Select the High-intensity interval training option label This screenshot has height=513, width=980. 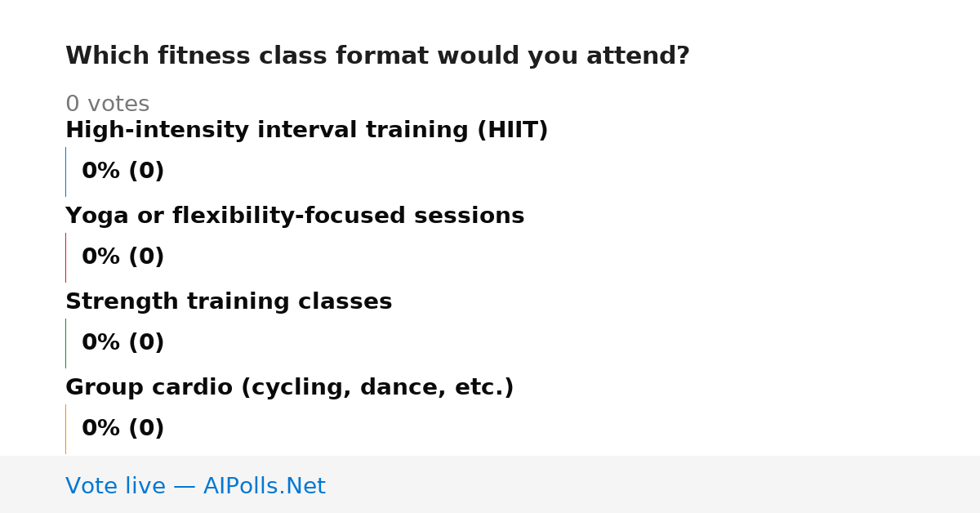(306, 131)
